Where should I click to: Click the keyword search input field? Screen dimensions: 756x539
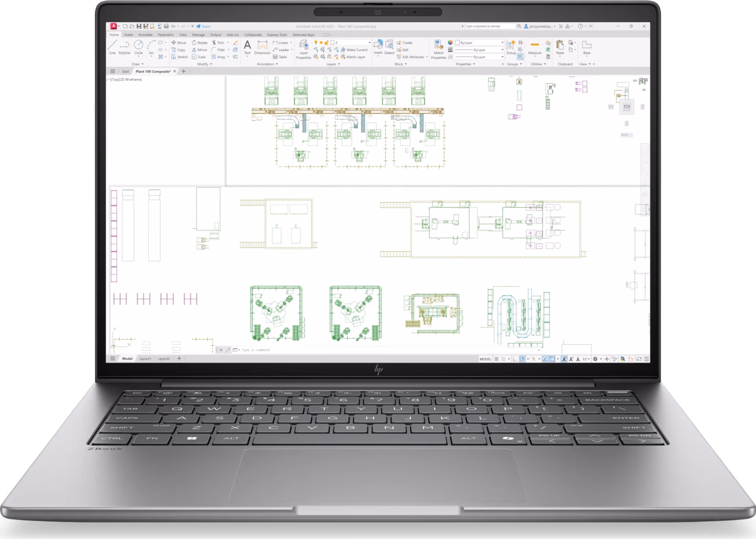click(x=490, y=26)
